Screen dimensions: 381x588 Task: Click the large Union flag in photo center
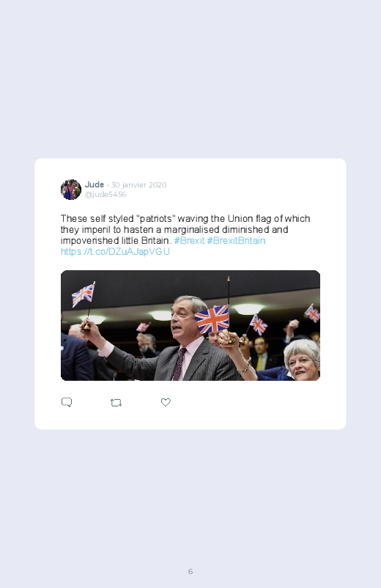tap(212, 319)
